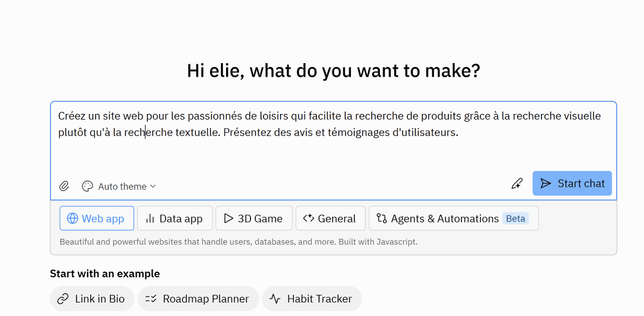The image size is (644, 316).
Task: Open the Agents & Automations tab
Action: (x=444, y=218)
